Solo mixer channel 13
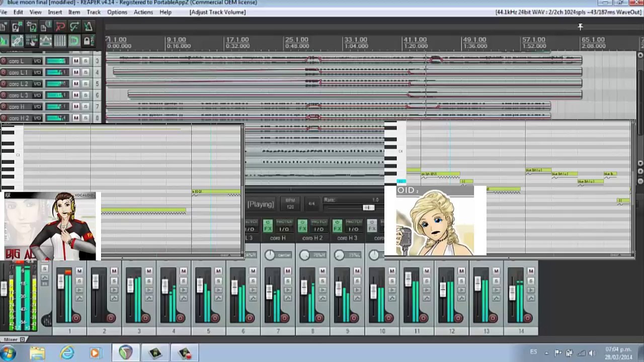 click(x=496, y=281)
